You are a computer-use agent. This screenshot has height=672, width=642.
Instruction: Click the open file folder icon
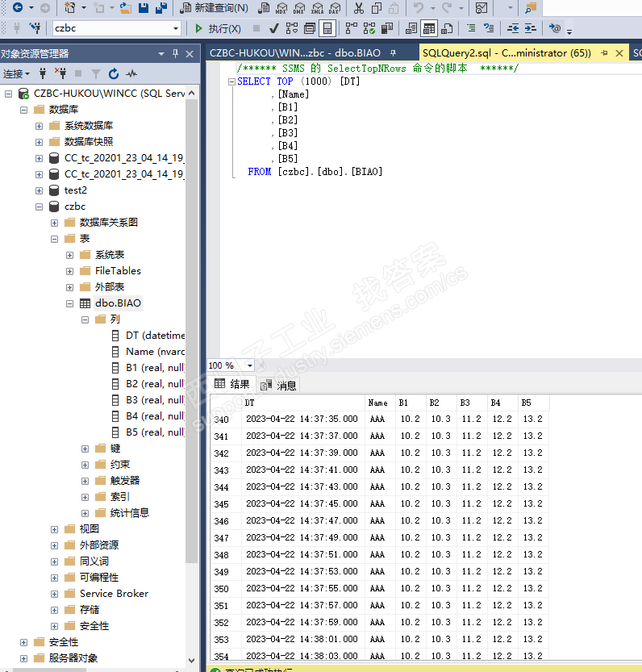tap(126, 8)
